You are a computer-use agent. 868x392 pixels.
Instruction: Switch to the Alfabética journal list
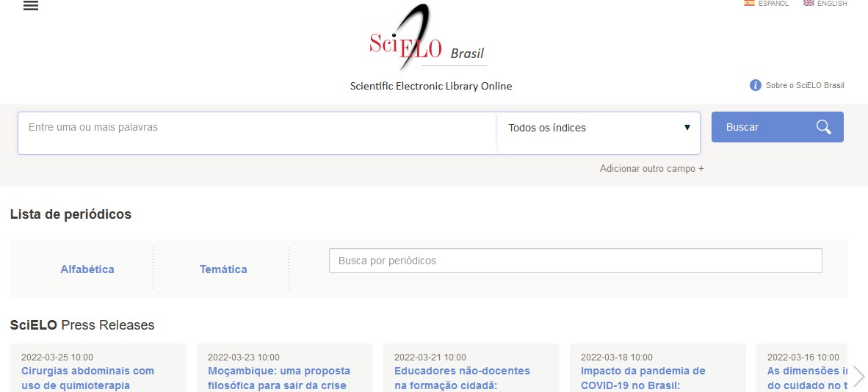click(x=87, y=269)
